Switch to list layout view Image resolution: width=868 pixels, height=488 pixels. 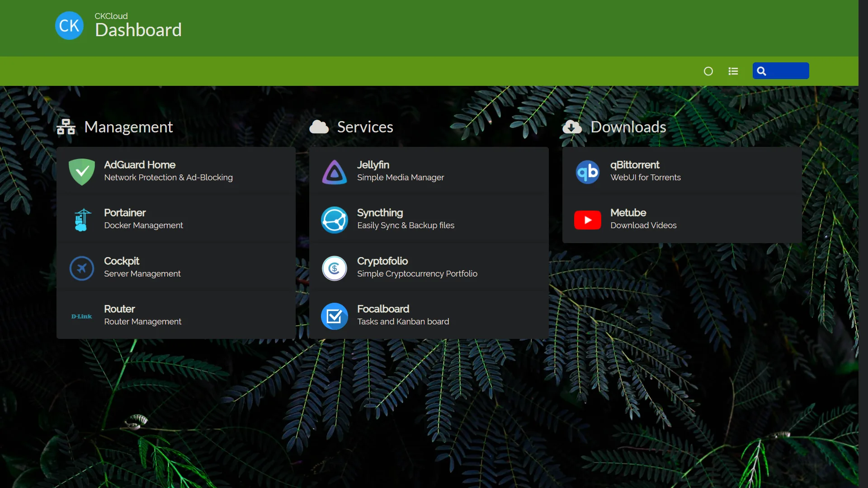pyautogui.click(x=733, y=71)
